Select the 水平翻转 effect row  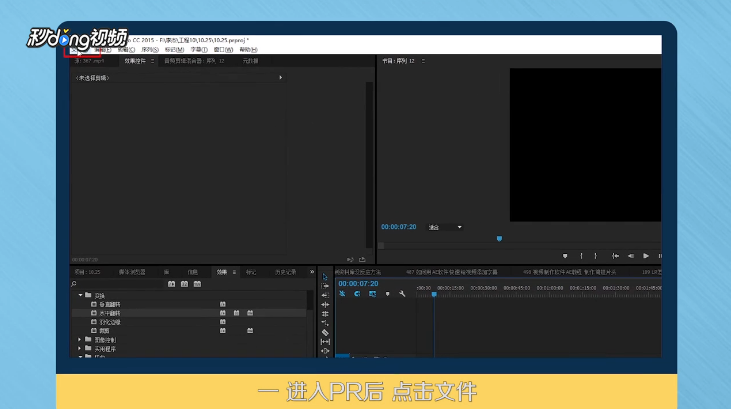coord(189,313)
